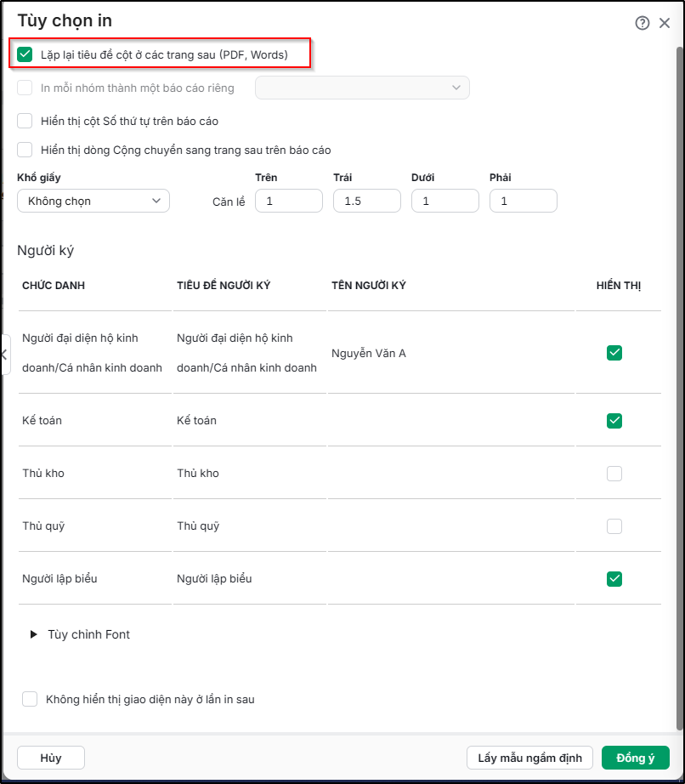Image resolution: width=685 pixels, height=784 pixels.
Task: Uncheck Lặp lại tiêu đề cột checkbox
Action: click(x=25, y=54)
